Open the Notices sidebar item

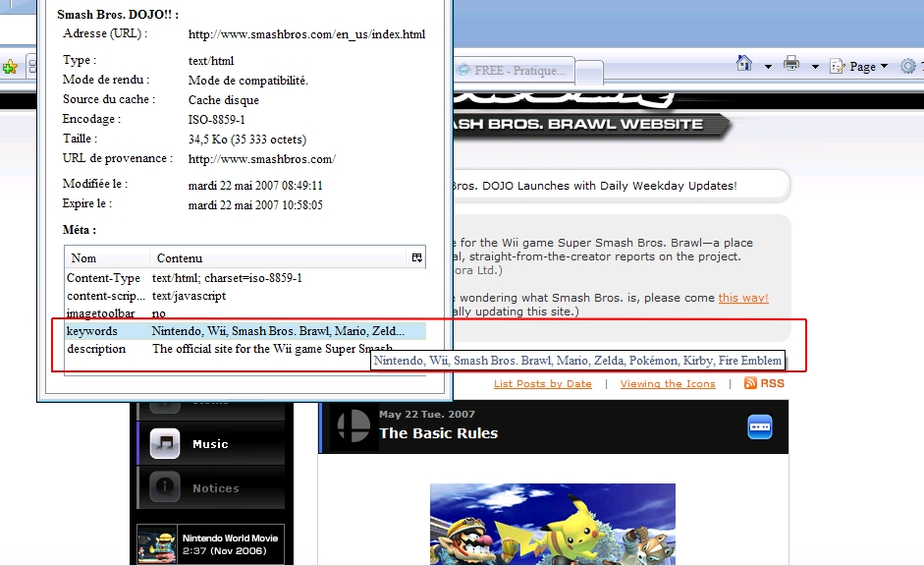pyautogui.click(x=211, y=488)
